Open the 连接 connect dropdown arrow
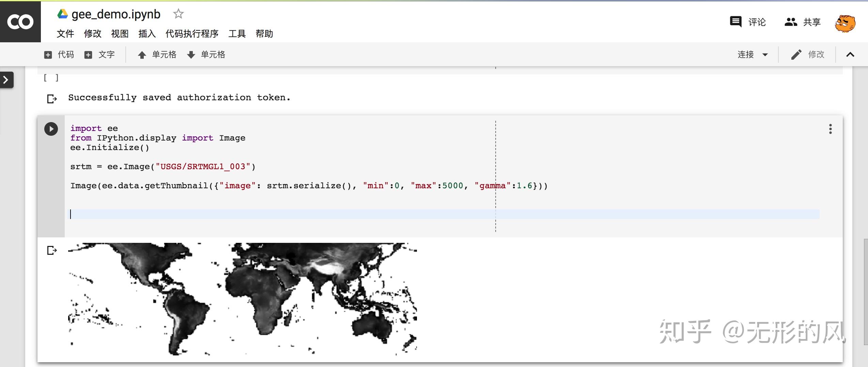The height and width of the screenshot is (367, 868). click(x=765, y=55)
